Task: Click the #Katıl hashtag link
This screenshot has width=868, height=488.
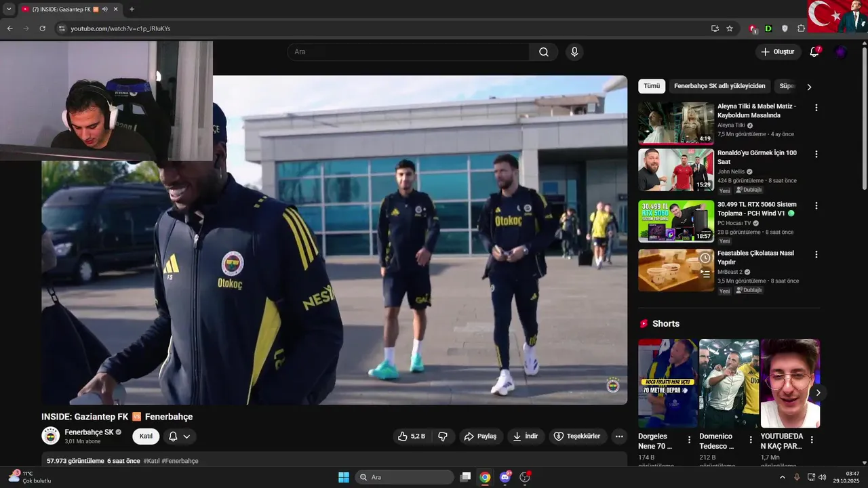Action: 151,461
